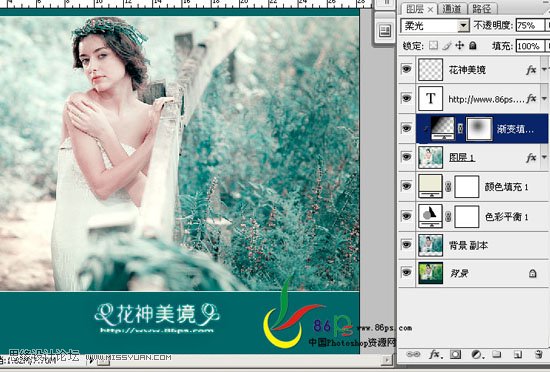The width and height of the screenshot is (550, 372).
Task: Switch to the 通道 tab
Action: click(451, 9)
